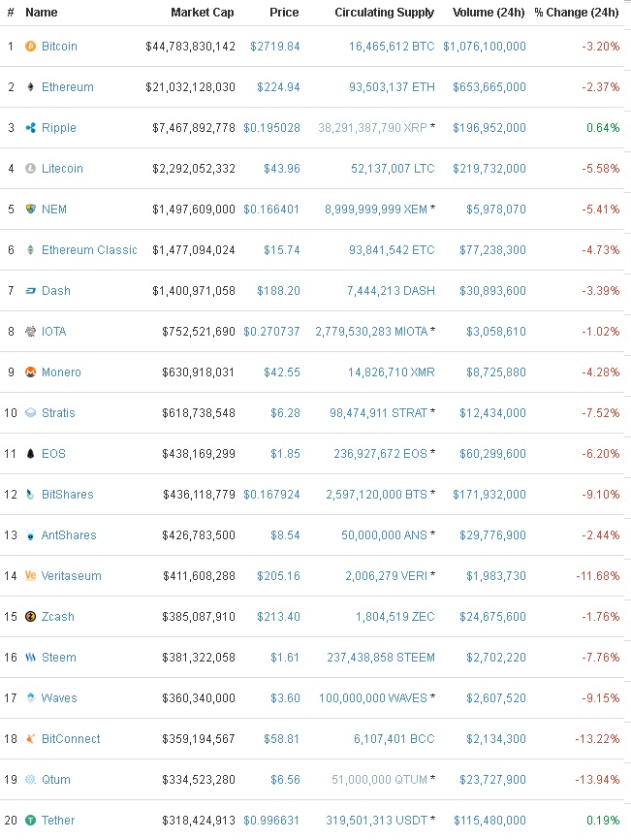Click the Litecoin grey coin icon

30,168
